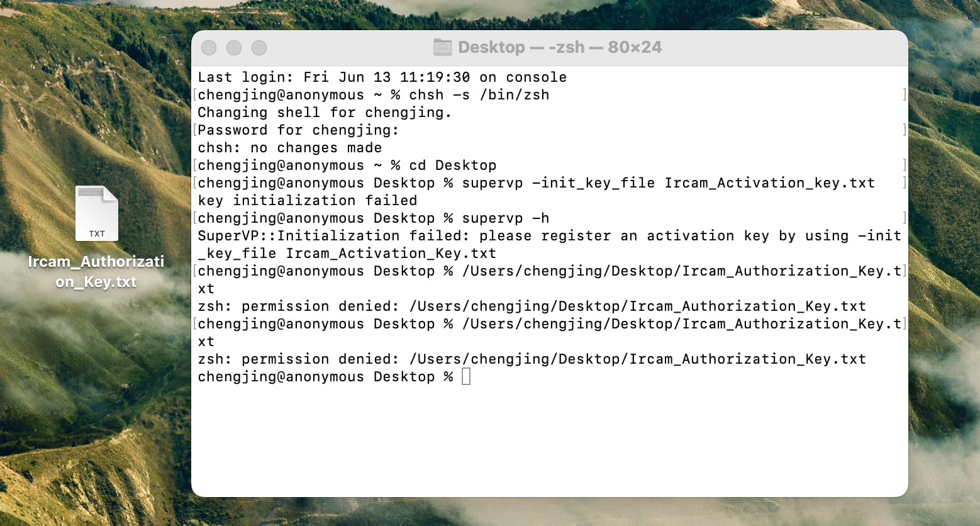
Task: Click the "Desktop — -zsh — 80×24" window title
Action: (x=560, y=47)
